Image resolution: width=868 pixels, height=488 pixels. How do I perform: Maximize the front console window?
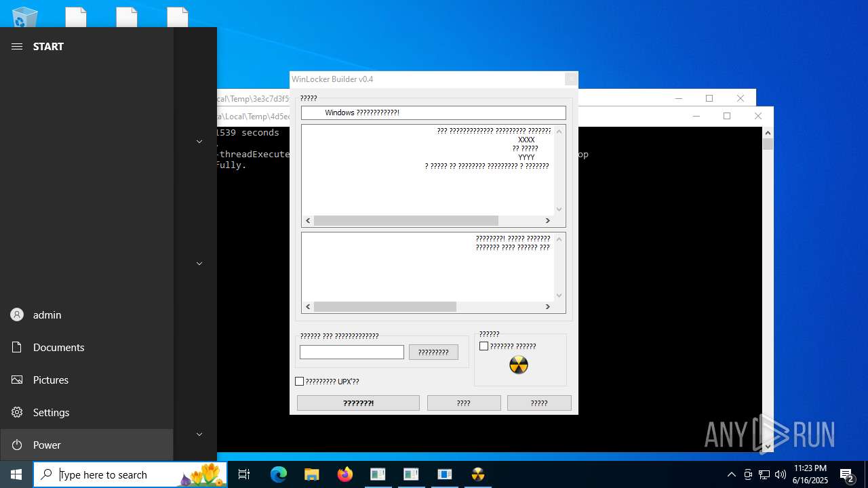(x=727, y=116)
